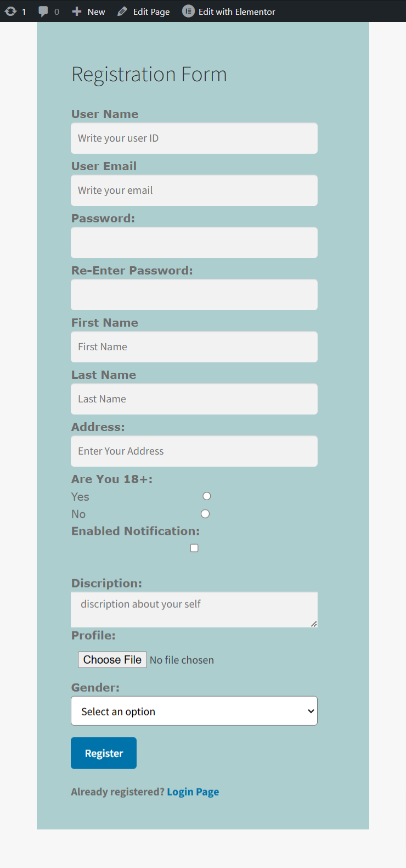Focus the Re-Enter Password field
The height and width of the screenshot is (868, 406).
coord(194,295)
